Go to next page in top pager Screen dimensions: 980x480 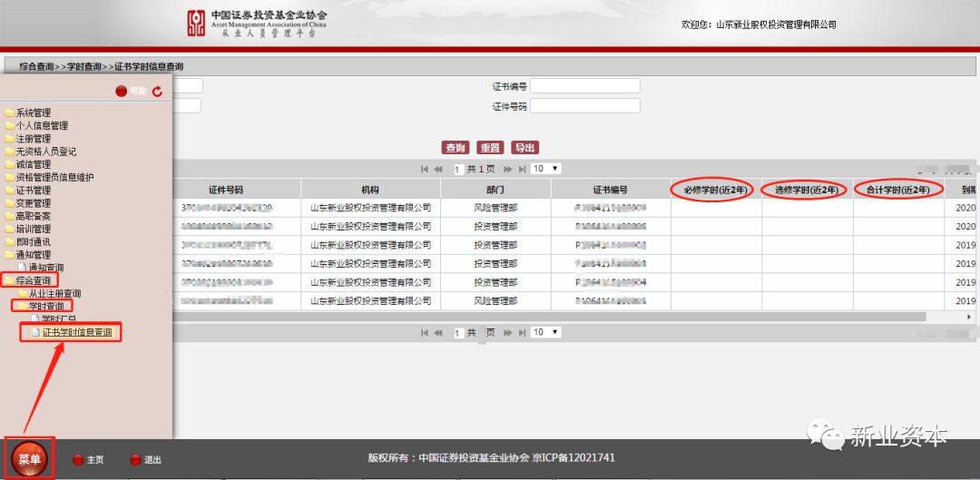click(x=508, y=169)
